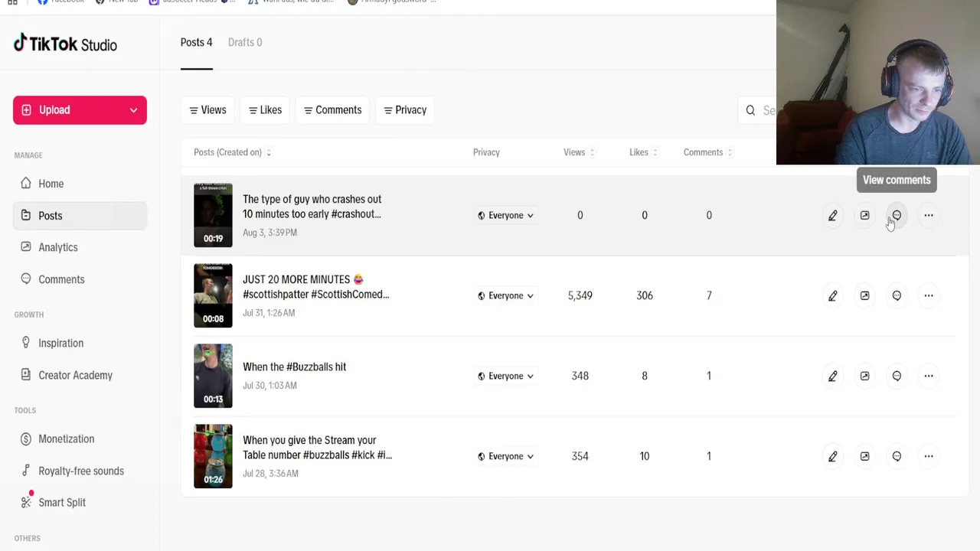This screenshot has width=980, height=551.
Task: Edit the "crashes out" post with pencil icon
Action: pos(832,215)
